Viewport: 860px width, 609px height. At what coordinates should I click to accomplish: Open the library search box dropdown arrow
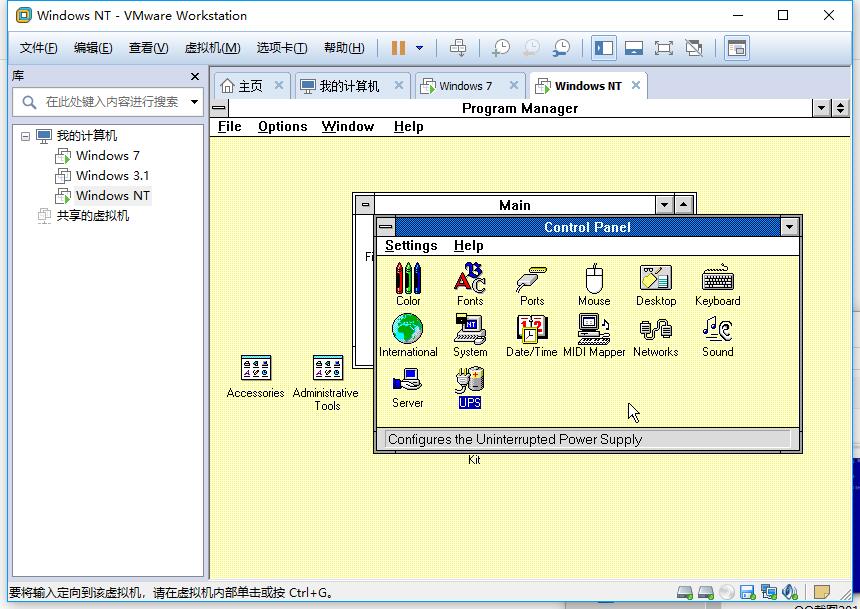coord(194,102)
